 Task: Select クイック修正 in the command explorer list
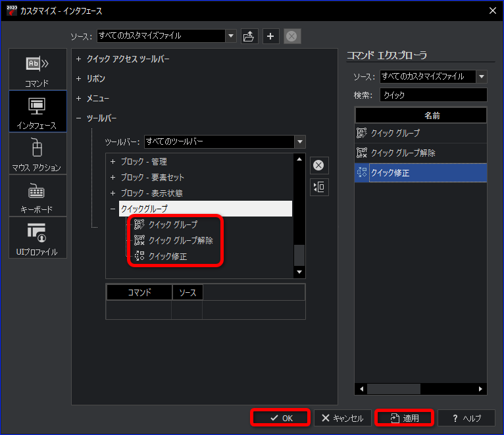point(420,172)
